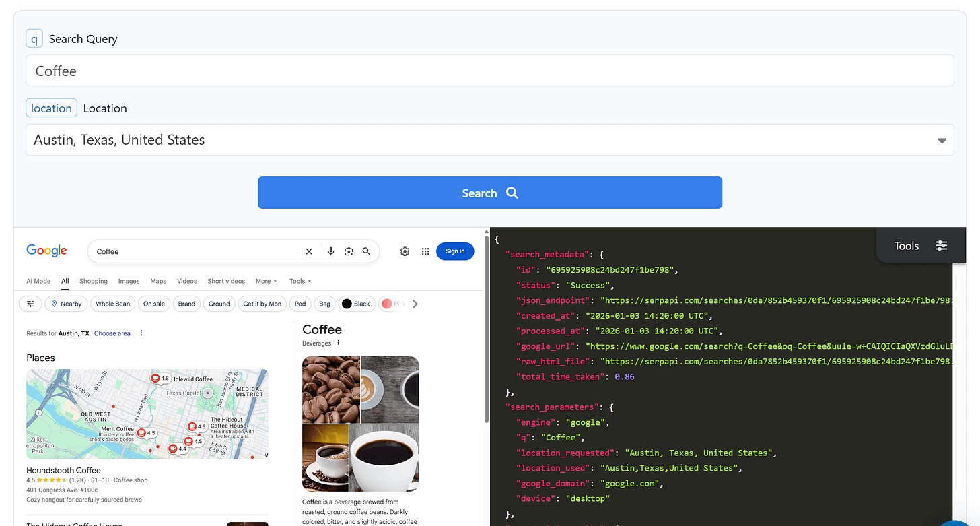The image size is (980, 526).
Task: Open the coffee beans photo
Action: (x=331, y=389)
